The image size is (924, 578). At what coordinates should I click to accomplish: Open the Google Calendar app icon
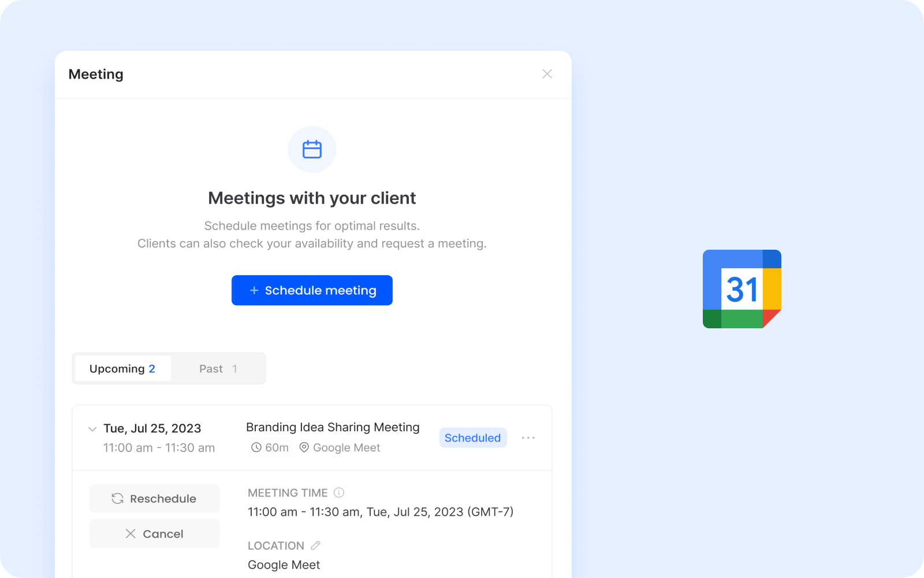click(742, 289)
